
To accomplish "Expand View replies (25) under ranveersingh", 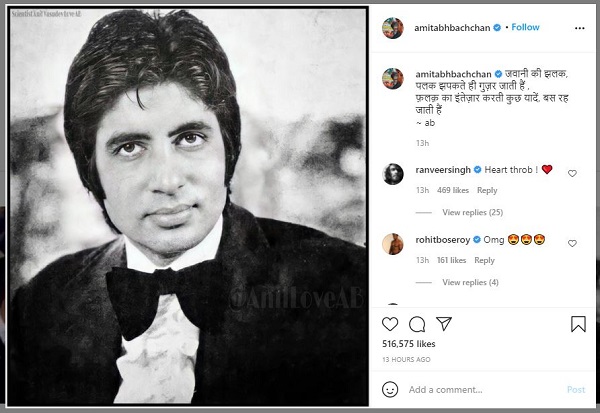I will point(473,212).
